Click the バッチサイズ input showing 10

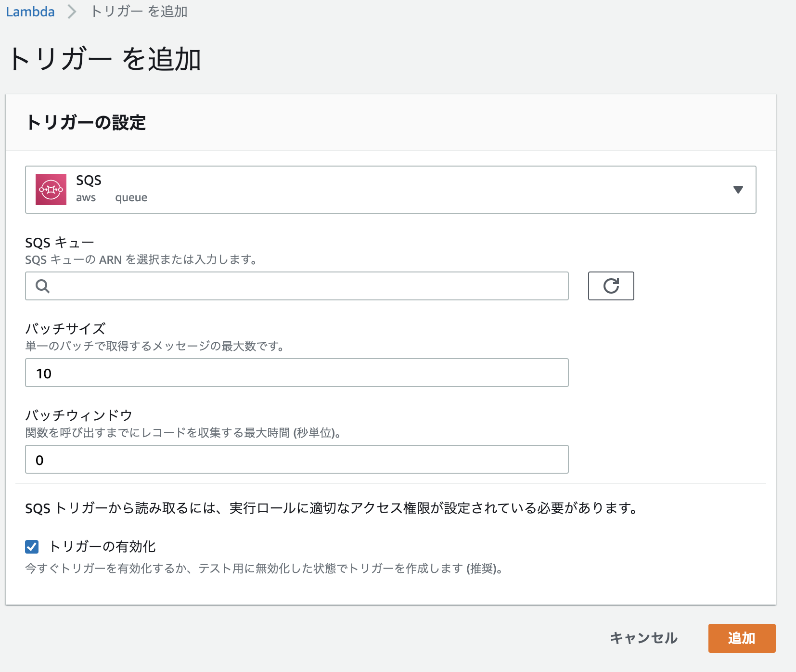pos(296,373)
